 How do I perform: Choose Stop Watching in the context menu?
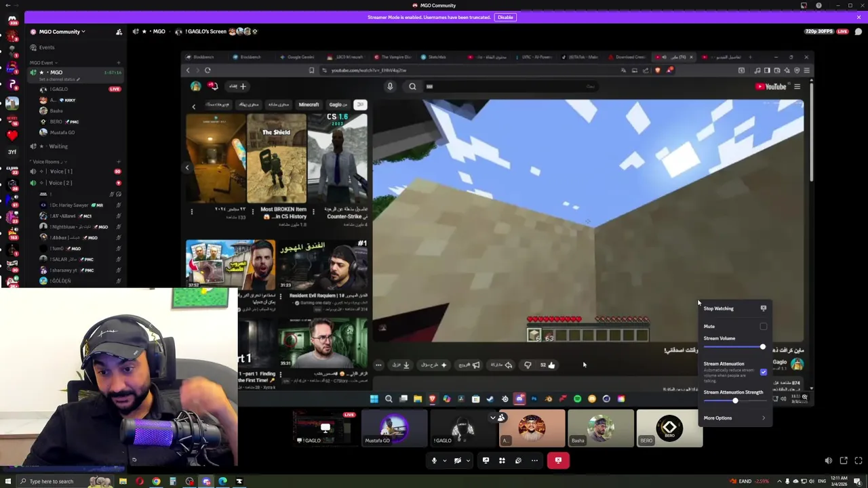pyautogui.click(x=734, y=308)
